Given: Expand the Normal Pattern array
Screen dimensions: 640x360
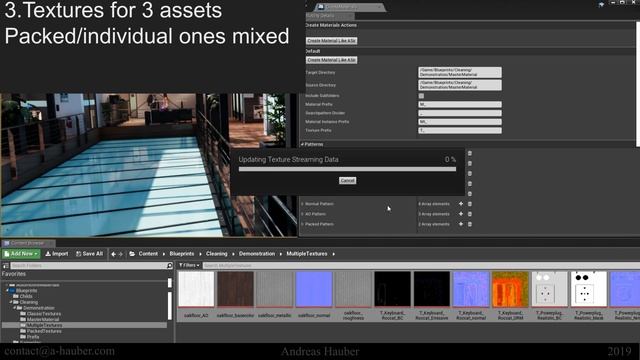Looking at the screenshot, I should pos(302,204).
